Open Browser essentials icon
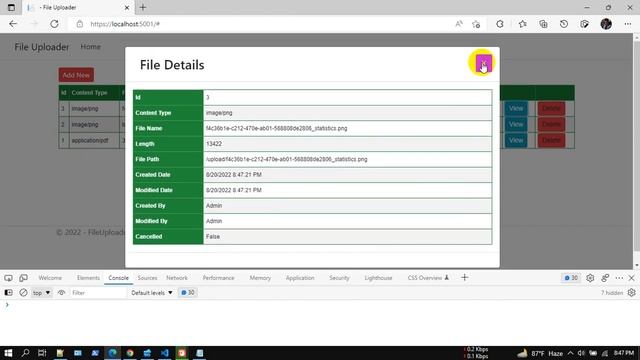640x360 pixels. click(584, 24)
